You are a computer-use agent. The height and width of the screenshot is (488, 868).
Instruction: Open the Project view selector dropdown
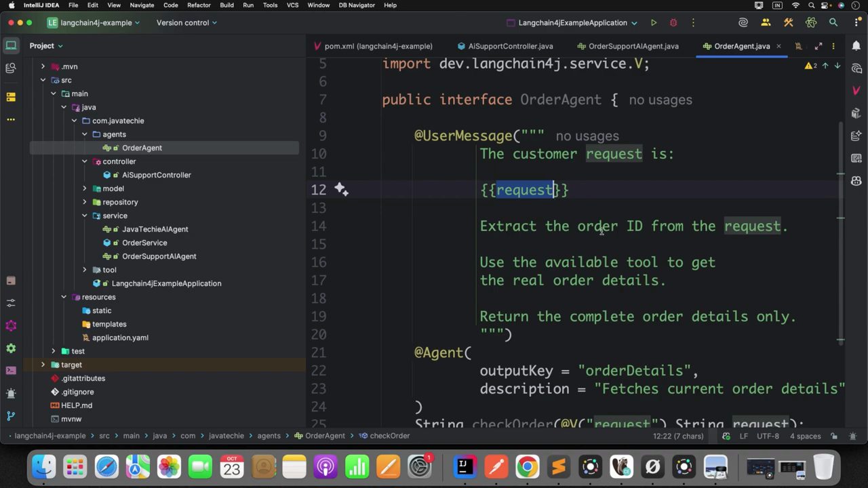click(46, 46)
